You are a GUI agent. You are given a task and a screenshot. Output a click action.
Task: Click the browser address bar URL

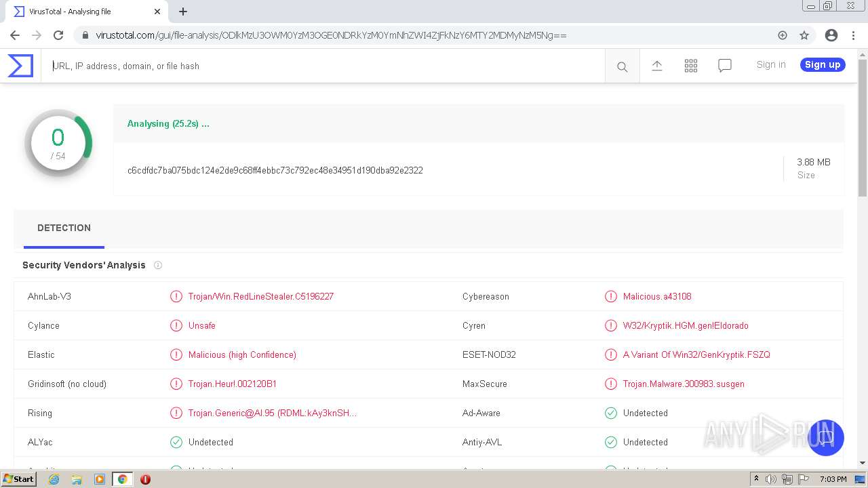331,35
